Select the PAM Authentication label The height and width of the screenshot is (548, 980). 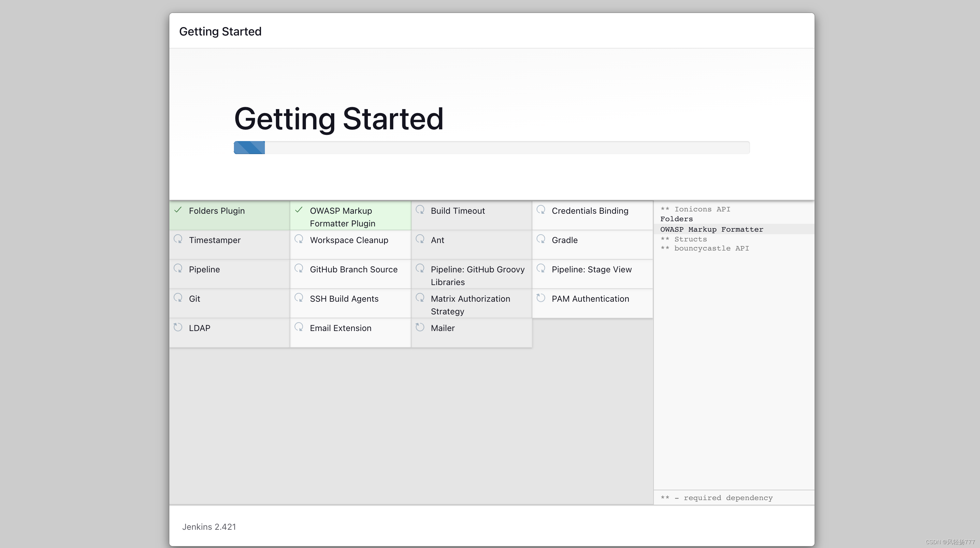(x=590, y=299)
